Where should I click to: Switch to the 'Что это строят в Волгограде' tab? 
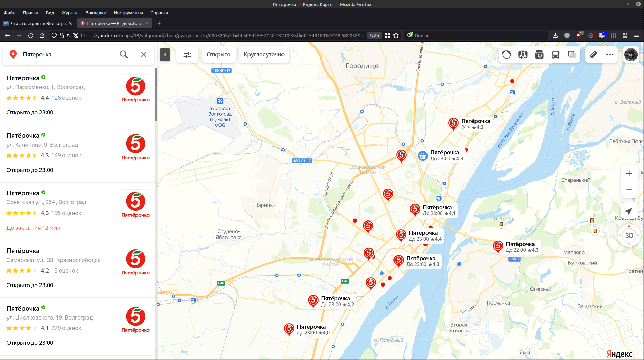click(x=37, y=23)
